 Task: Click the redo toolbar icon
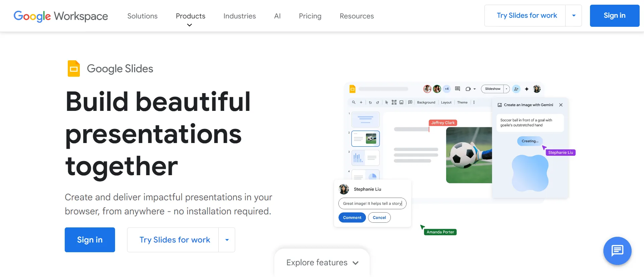(378, 102)
